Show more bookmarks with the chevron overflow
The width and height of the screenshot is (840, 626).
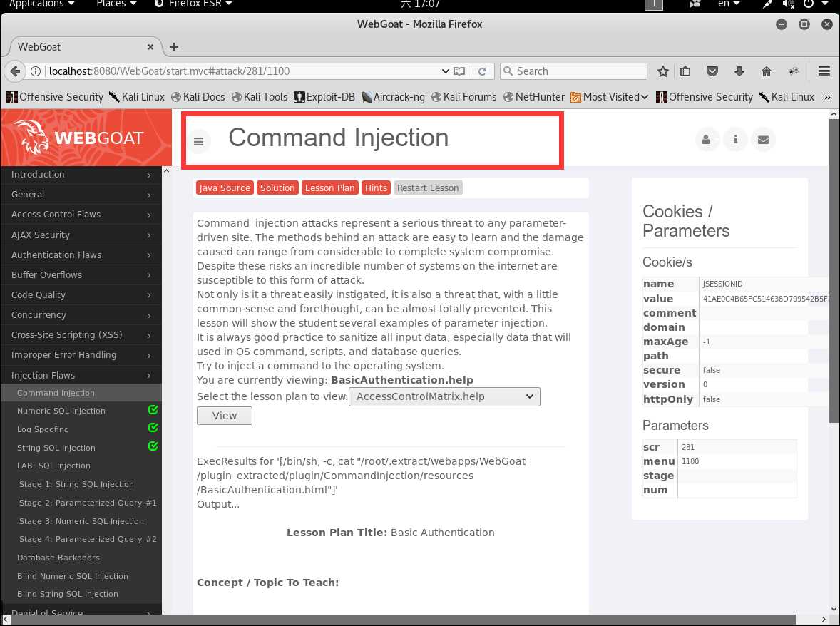coord(827,97)
